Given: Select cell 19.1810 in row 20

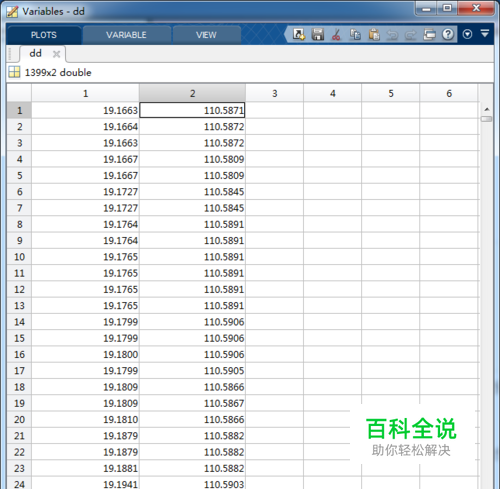Looking at the screenshot, I should pos(85,420).
